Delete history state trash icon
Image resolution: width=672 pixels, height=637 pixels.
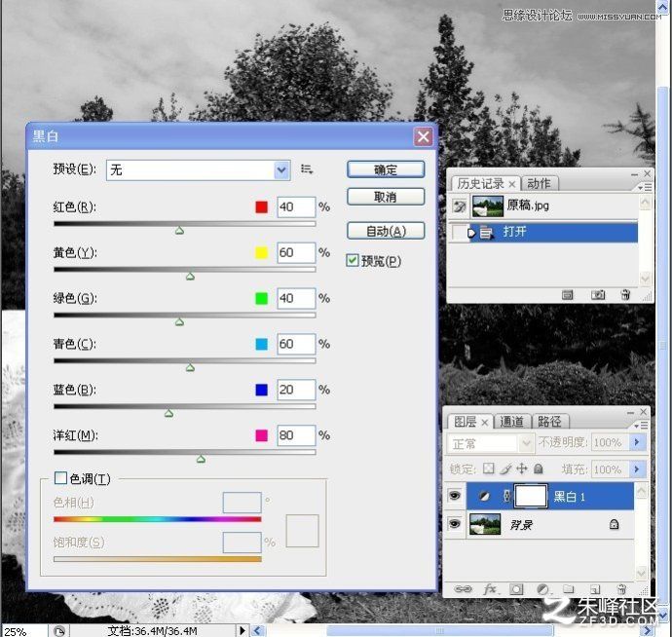625,294
